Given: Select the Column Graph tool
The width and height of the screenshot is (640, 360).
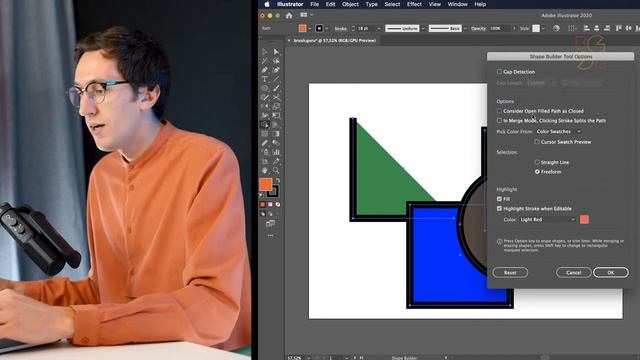Looking at the screenshot, I should coord(276,152).
